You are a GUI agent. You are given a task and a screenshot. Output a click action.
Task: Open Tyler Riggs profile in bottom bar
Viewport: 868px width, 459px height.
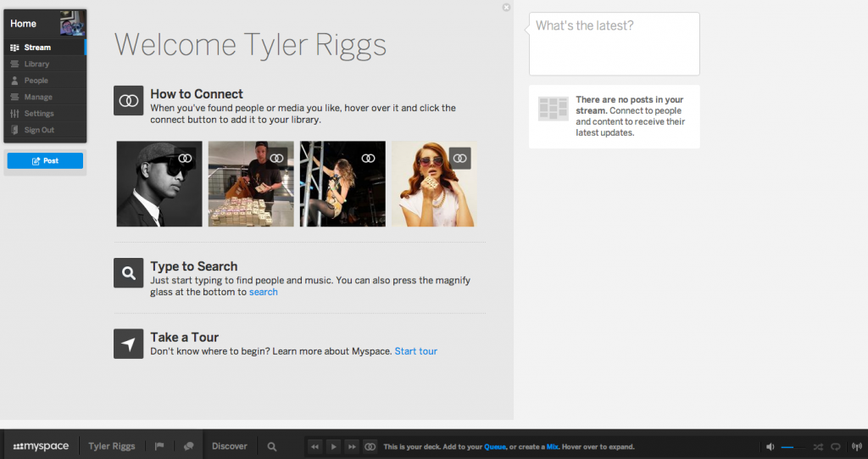pos(112,446)
